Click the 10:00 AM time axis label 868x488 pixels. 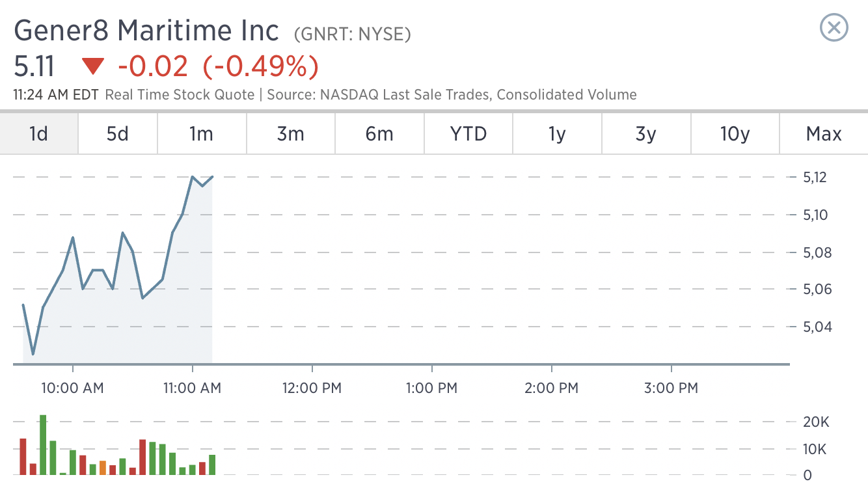[72, 388]
